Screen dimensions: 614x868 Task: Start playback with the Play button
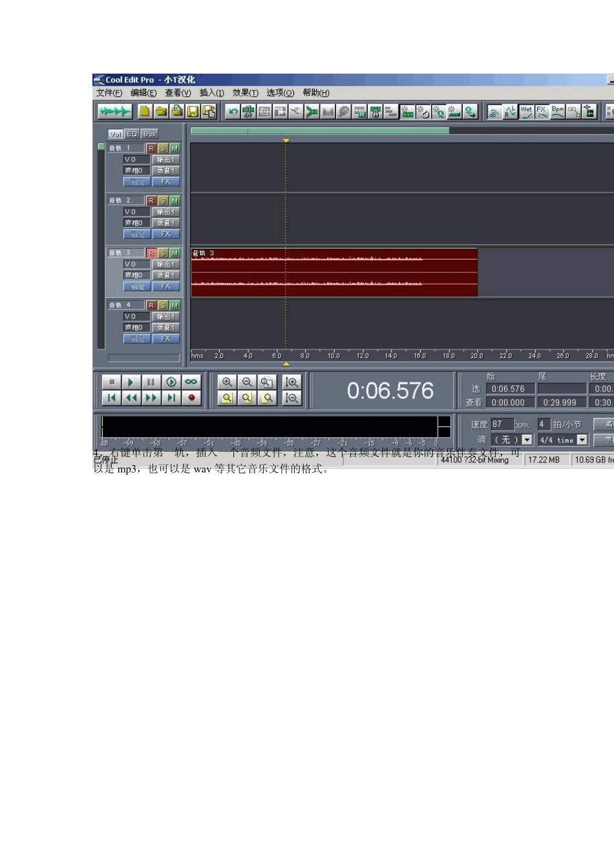coord(131,382)
